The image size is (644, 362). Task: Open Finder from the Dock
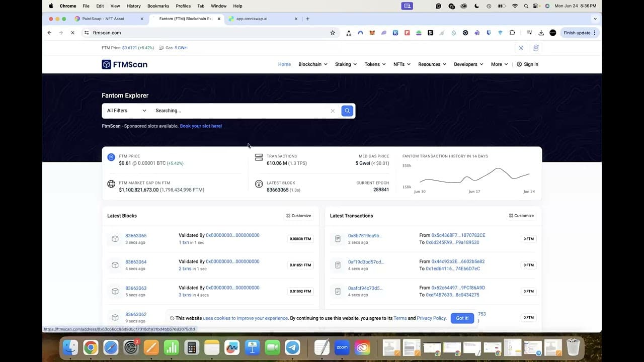click(70, 347)
